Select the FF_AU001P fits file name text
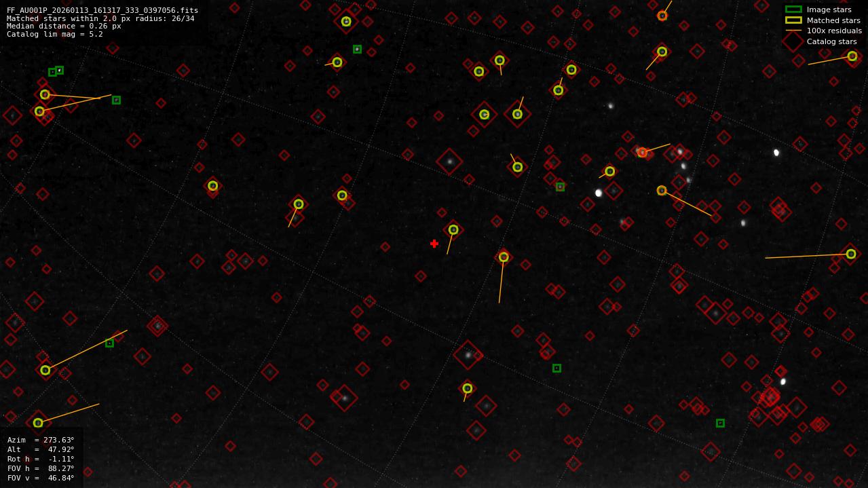This screenshot has height=488, width=868. click(x=102, y=10)
